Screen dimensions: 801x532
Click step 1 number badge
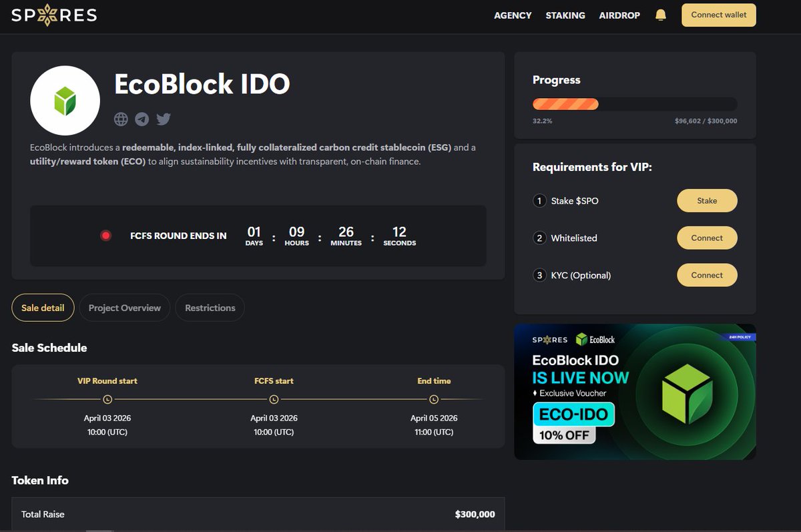pyautogui.click(x=539, y=201)
